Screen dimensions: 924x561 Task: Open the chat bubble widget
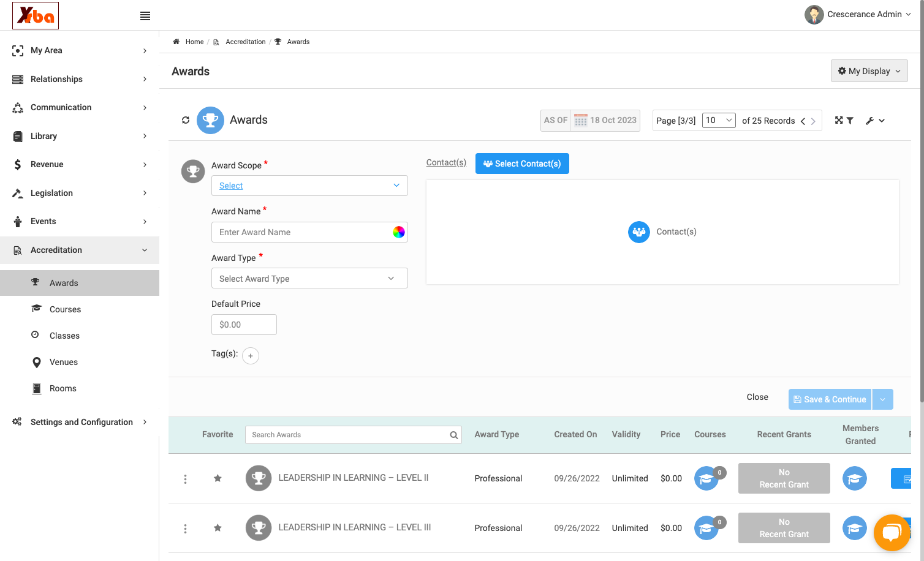pyautogui.click(x=892, y=532)
